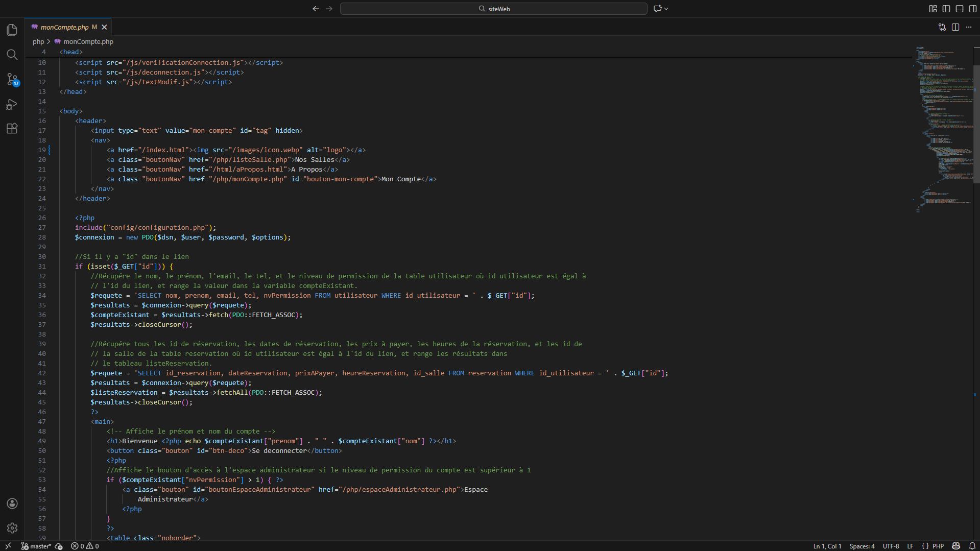Image resolution: width=980 pixels, height=551 pixels.
Task: Click $listeReservation fetchAll line
Action: [x=206, y=393]
